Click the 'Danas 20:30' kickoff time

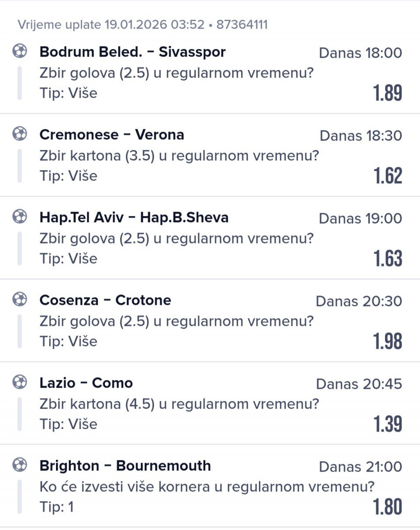[x=359, y=301]
